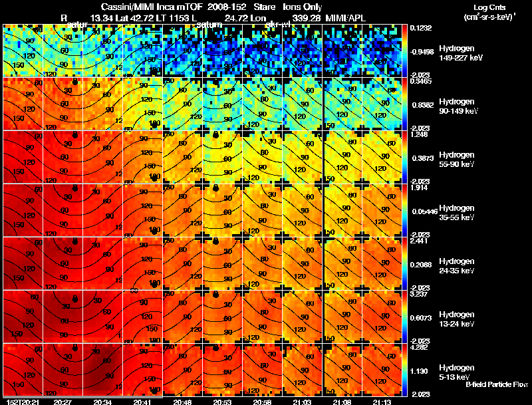This screenshot has width=532, height=405.
Task: Click the '21:03' time label
Action: (x=303, y=402)
